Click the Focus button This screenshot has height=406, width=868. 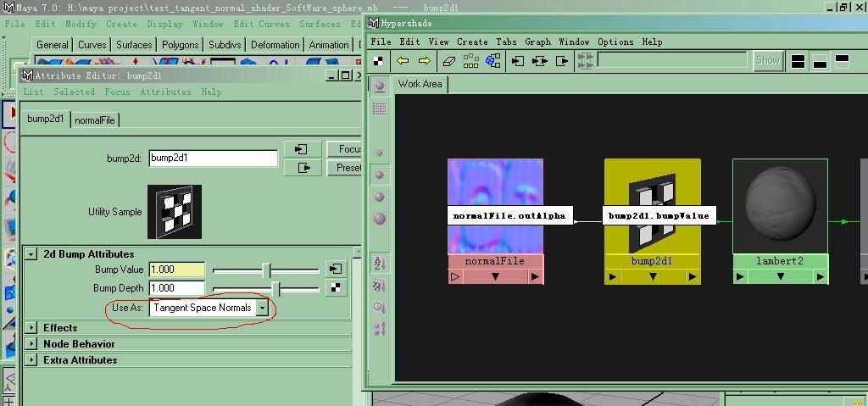344,149
